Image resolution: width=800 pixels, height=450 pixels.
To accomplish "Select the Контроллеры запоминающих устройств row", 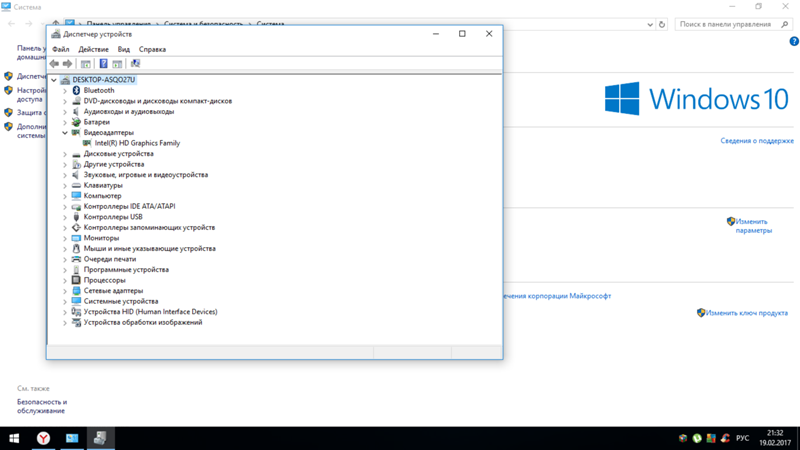I will 149,228.
